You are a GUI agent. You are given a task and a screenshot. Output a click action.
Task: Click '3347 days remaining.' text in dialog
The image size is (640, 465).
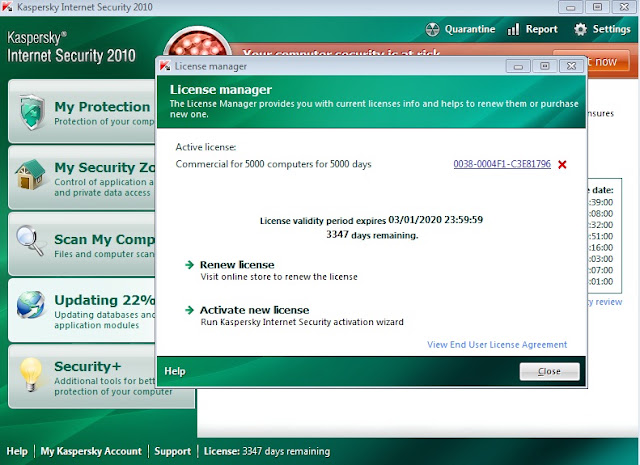372,235
